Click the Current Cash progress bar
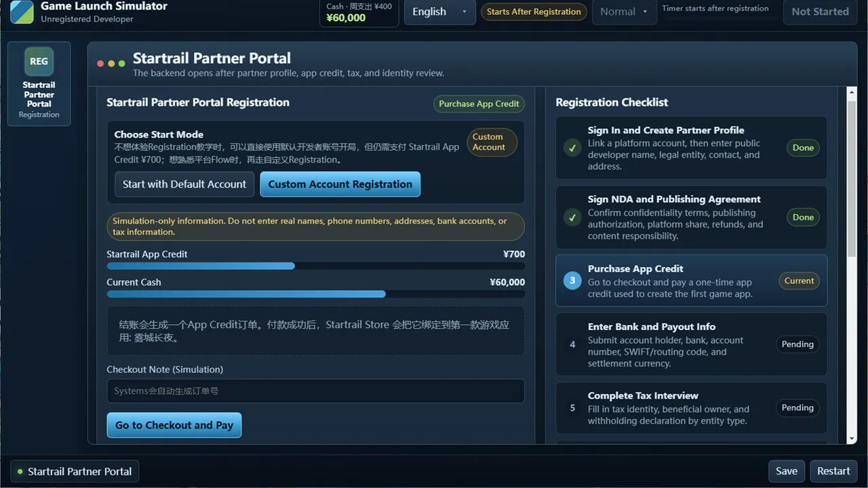Screen dimensions: 868x488 tap(315, 294)
